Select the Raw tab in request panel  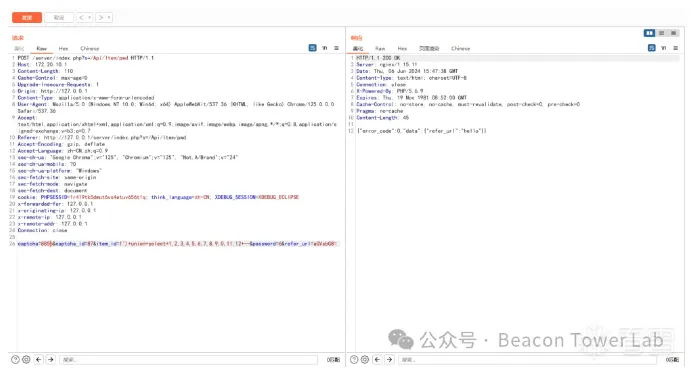pos(42,48)
